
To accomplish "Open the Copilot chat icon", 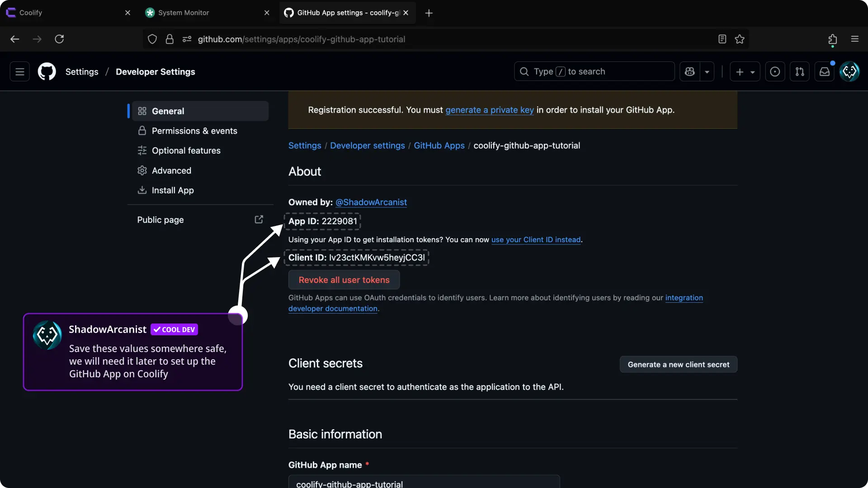I will [689, 71].
